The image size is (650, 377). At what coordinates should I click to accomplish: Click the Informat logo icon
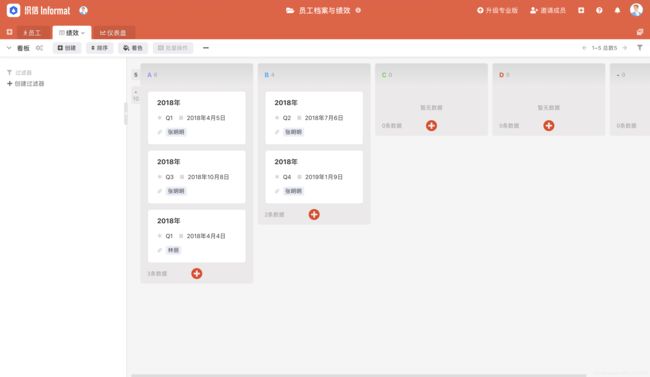tap(13, 10)
